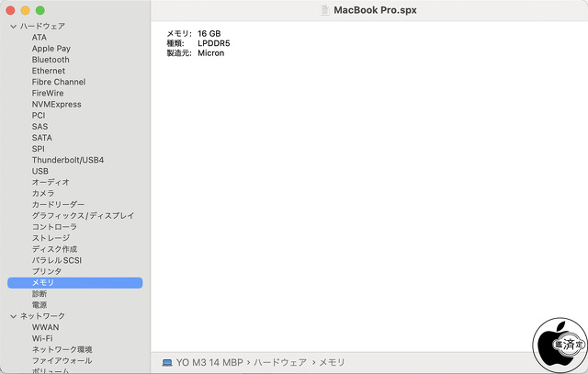
Task: Open the カードリーダー entry
Action: point(58,204)
